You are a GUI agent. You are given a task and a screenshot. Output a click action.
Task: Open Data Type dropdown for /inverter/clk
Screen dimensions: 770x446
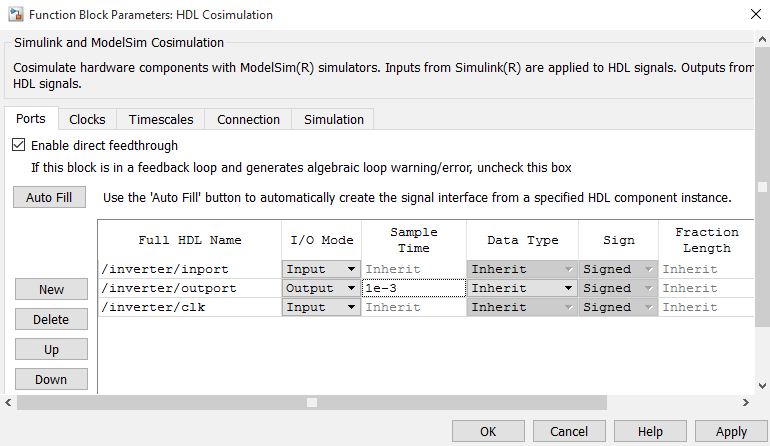pyautogui.click(x=522, y=307)
